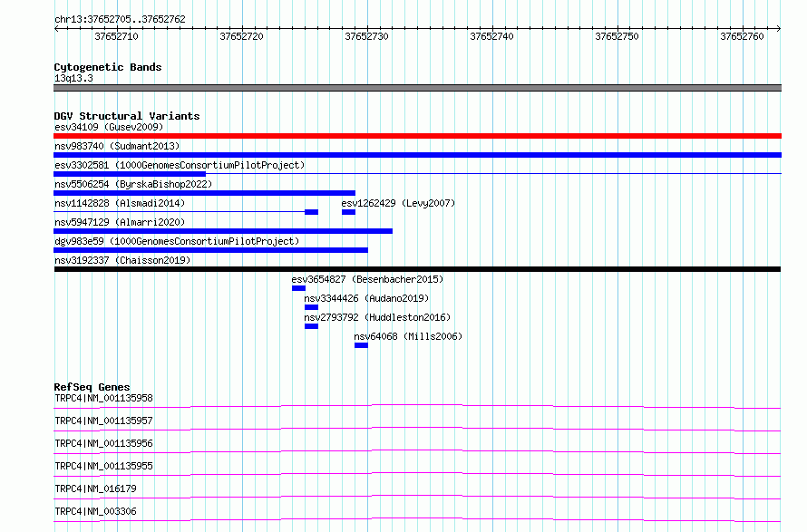Click the nsv3344426 small blue block
807x532 pixels.
(x=311, y=307)
